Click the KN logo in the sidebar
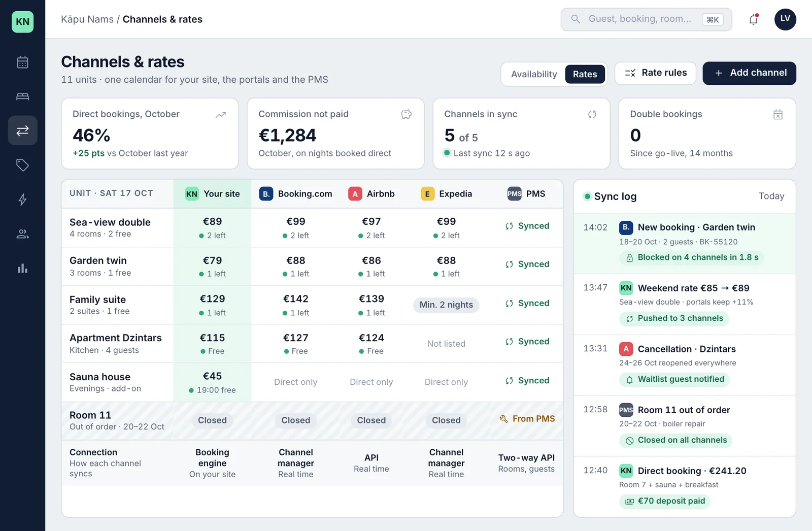812x531 pixels. 22,22
